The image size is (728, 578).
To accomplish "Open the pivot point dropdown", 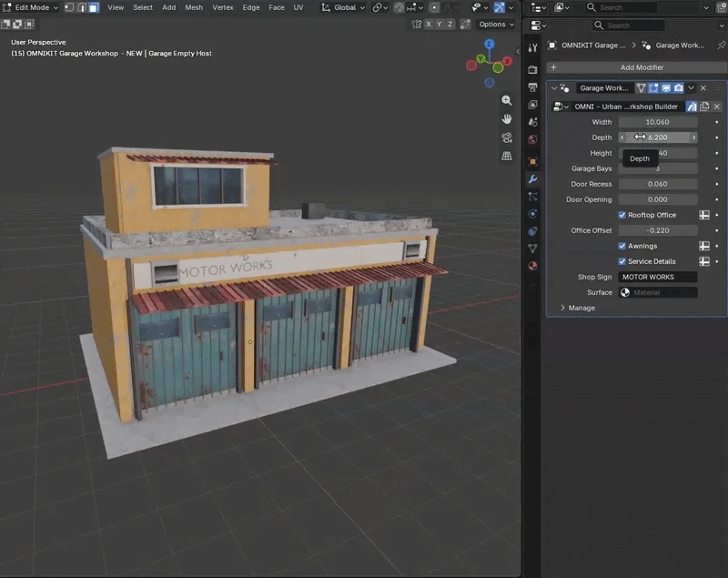I will tap(379, 7).
